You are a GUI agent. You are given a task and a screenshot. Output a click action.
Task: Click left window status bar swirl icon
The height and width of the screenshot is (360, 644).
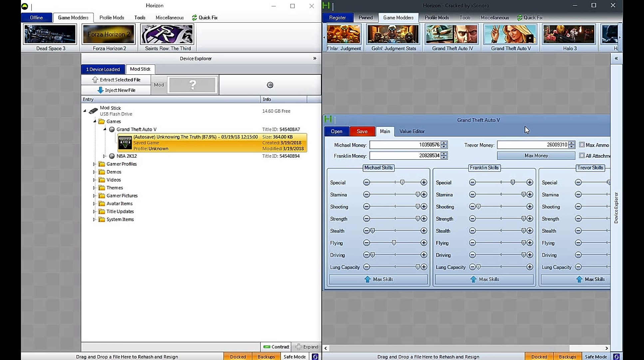[315, 357]
